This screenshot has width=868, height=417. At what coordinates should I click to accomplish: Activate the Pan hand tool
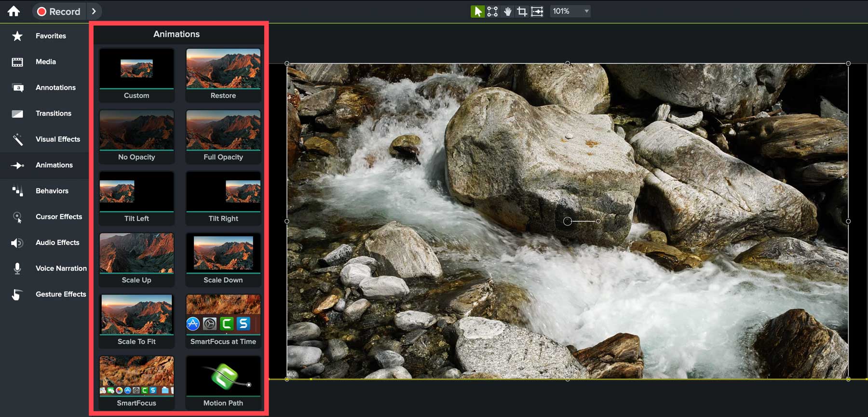507,11
